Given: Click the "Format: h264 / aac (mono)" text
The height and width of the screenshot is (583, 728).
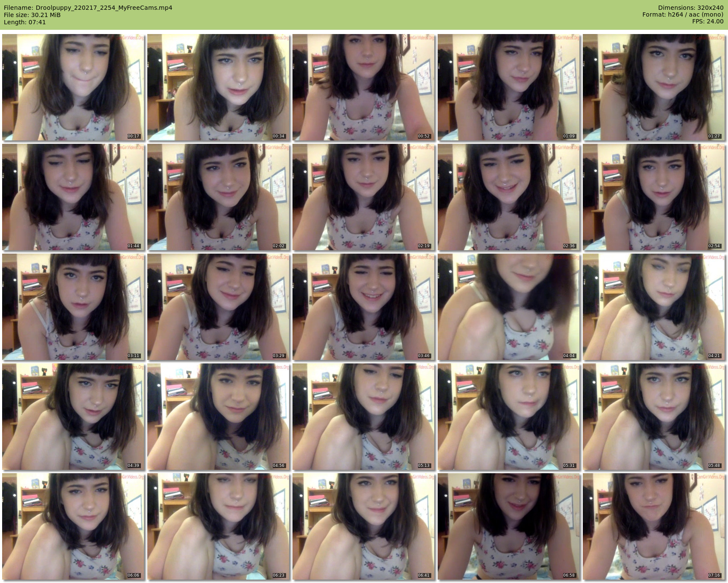Looking at the screenshot, I should pos(683,14).
